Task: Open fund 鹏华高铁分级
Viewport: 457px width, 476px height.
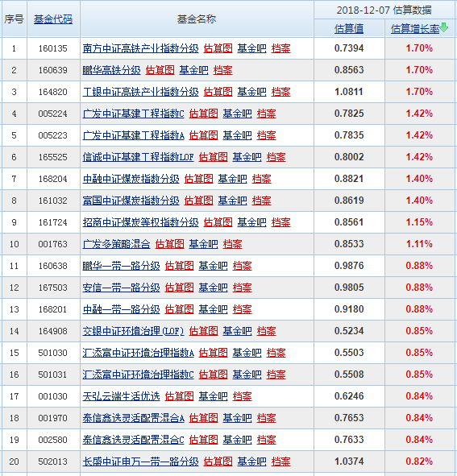Action: (111, 70)
